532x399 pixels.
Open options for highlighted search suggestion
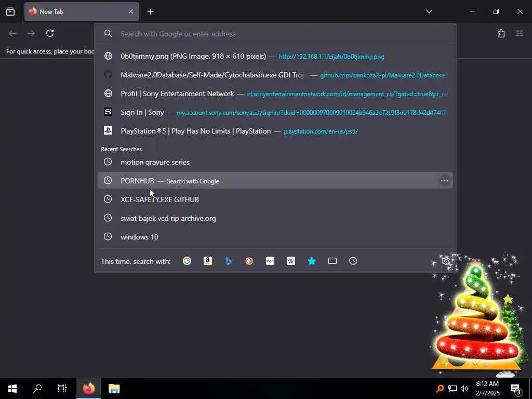click(445, 180)
